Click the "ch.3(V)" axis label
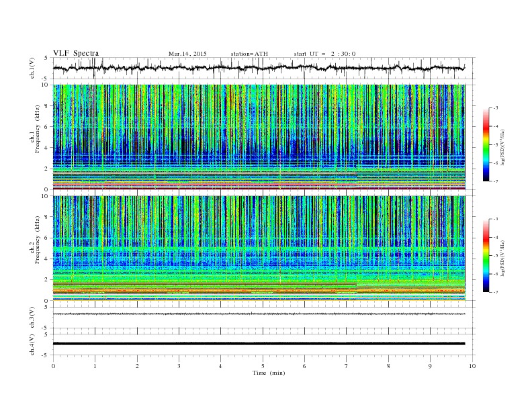This screenshot has height=411, width=532. [x=32, y=318]
